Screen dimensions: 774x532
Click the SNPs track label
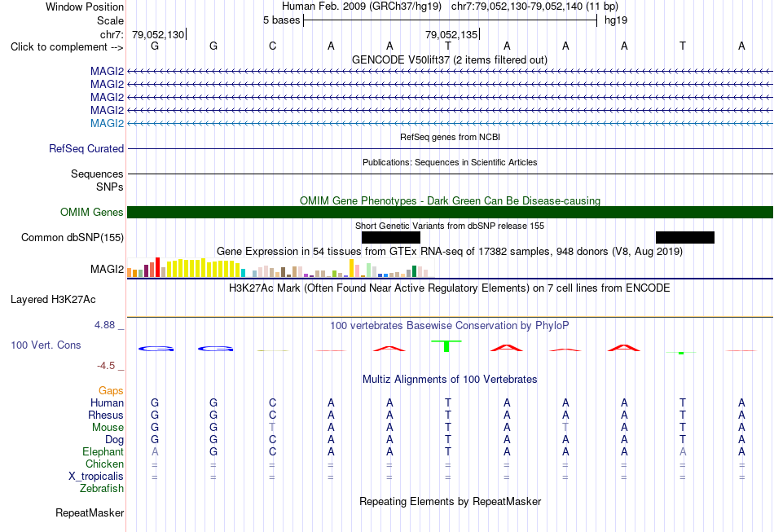[110, 187]
